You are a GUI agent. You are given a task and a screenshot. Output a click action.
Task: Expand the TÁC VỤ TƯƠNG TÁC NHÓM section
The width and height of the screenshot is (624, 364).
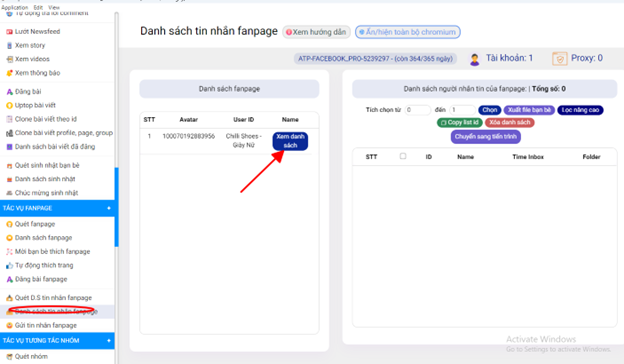(x=109, y=341)
